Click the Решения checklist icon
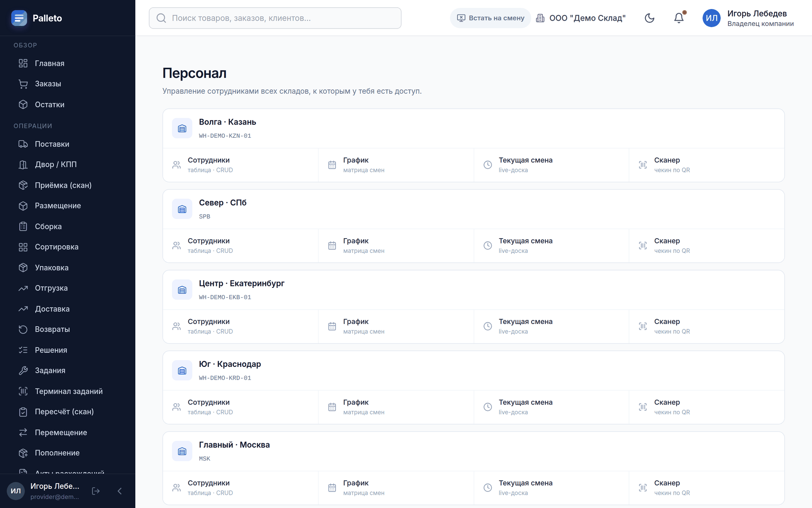 point(23,350)
